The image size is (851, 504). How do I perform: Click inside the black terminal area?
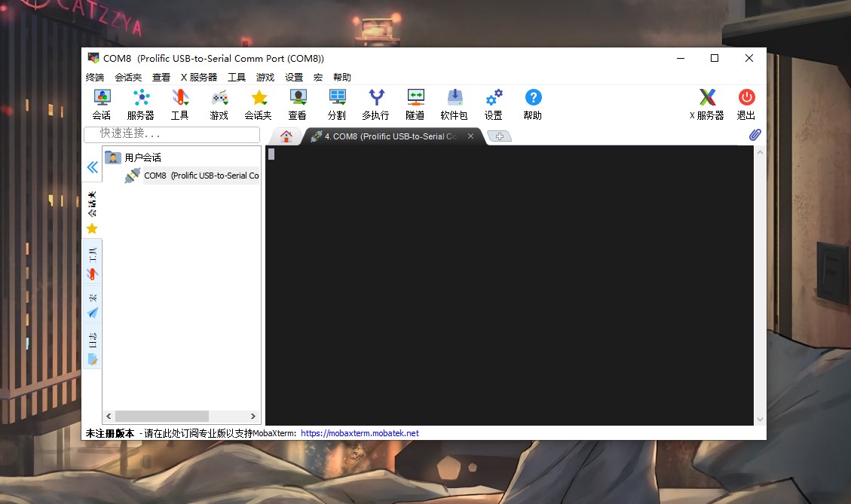coord(509,286)
